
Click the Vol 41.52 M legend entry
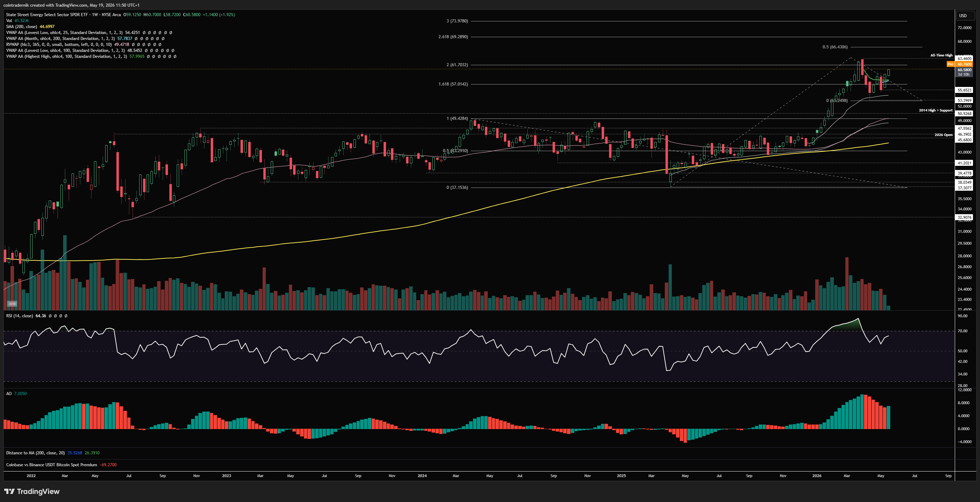pyautogui.click(x=18, y=21)
